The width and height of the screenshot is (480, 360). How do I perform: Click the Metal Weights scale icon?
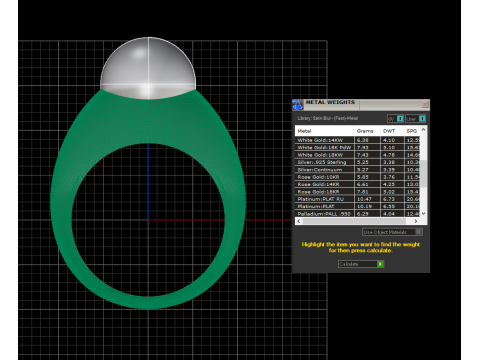[x=297, y=104]
